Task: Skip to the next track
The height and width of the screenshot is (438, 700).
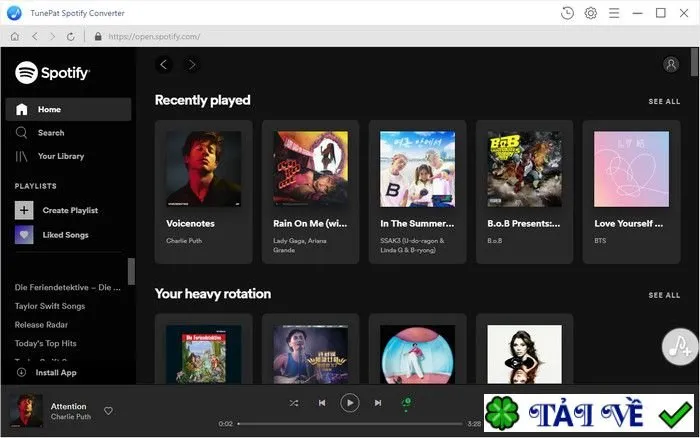Action: click(378, 403)
